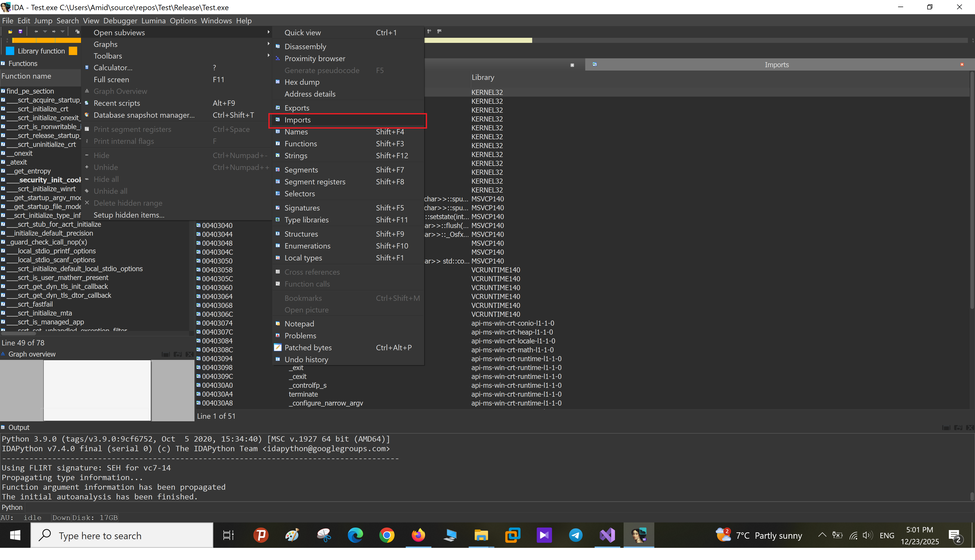Open the back history dropdown arrow
The height and width of the screenshot is (560, 975).
point(45,31)
